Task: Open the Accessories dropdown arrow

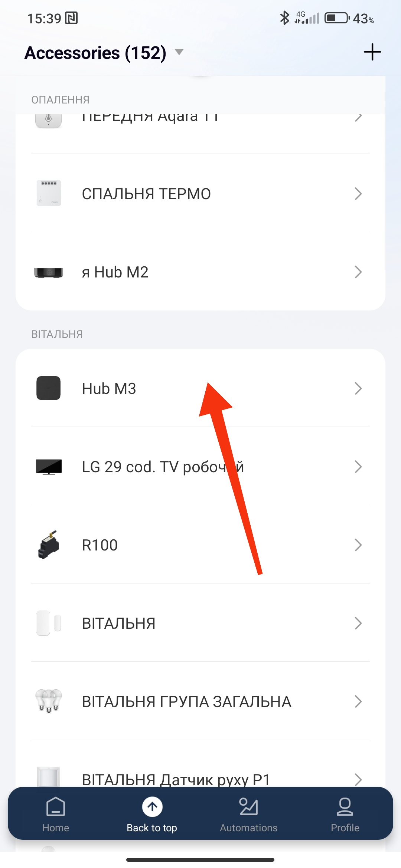Action: tap(179, 52)
